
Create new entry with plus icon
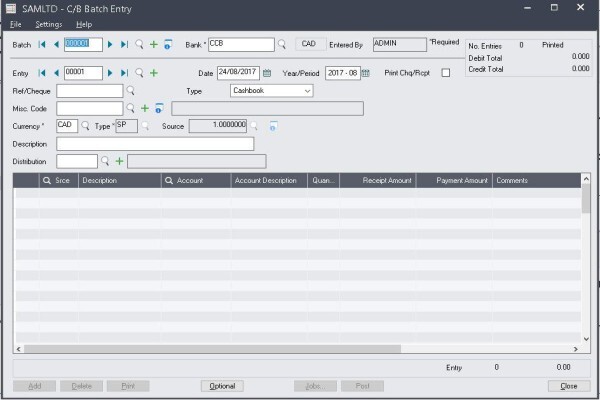(x=154, y=73)
